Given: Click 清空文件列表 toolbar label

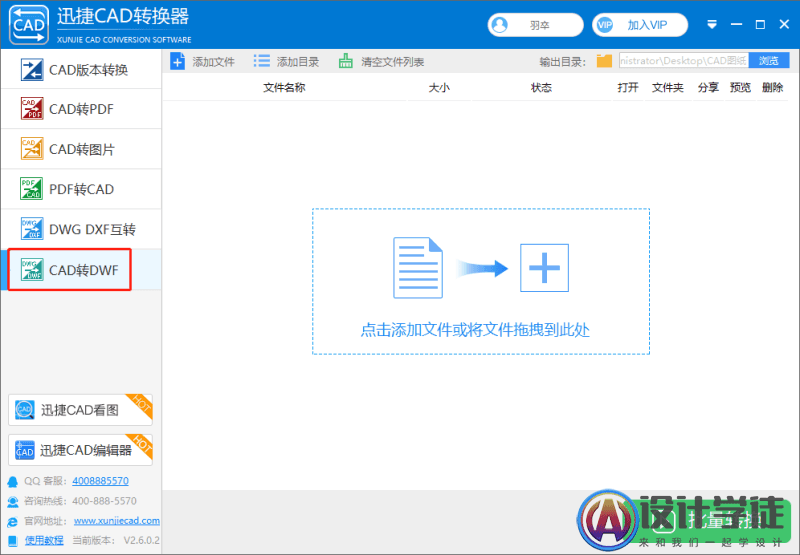Looking at the screenshot, I should tap(393, 62).
